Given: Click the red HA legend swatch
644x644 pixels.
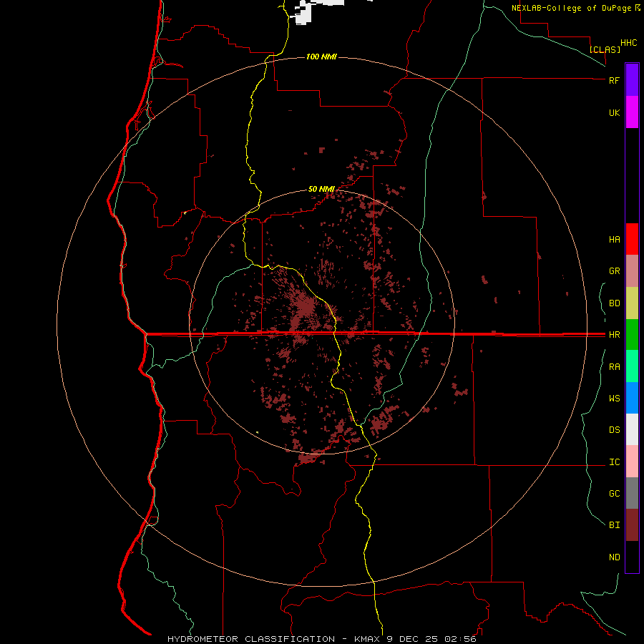Looking at the screenshot, I should point(632,239).
